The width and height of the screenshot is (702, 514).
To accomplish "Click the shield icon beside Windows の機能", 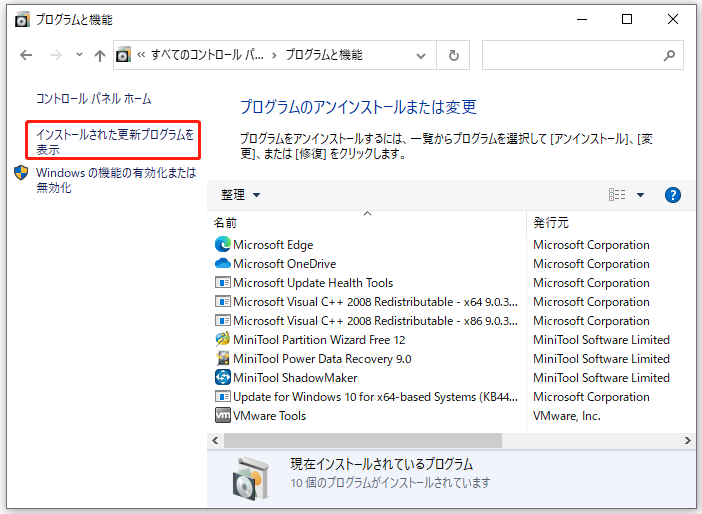I will 21,173.
